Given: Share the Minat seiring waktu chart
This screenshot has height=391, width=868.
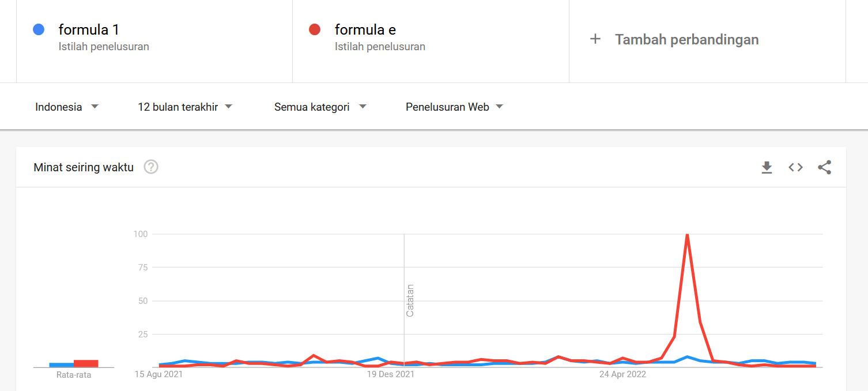Looking at the screenshot, I should (824, 167).
